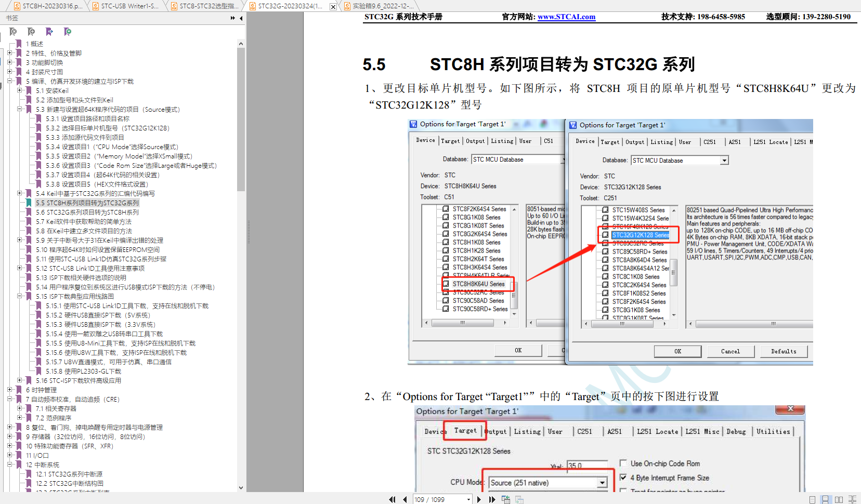Viewport: 861px width, 504px height.
Task: Click the bookmarks panel vertical scrollbar thumb
Action: (241, 120)
